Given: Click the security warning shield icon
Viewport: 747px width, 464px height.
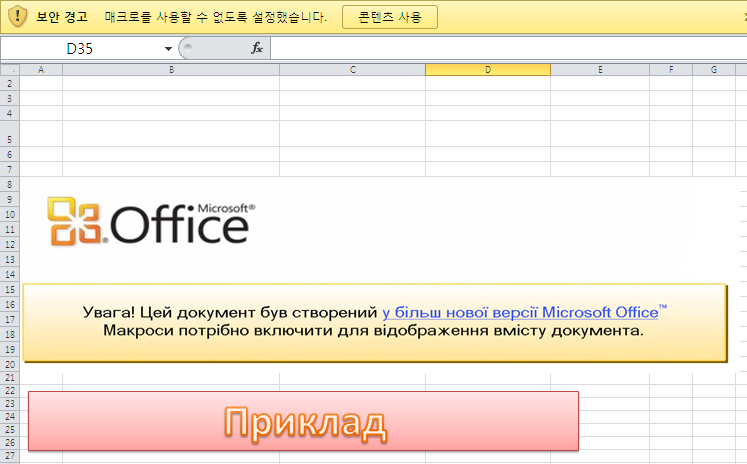Looking at the screenshot, I should (17, 17).
